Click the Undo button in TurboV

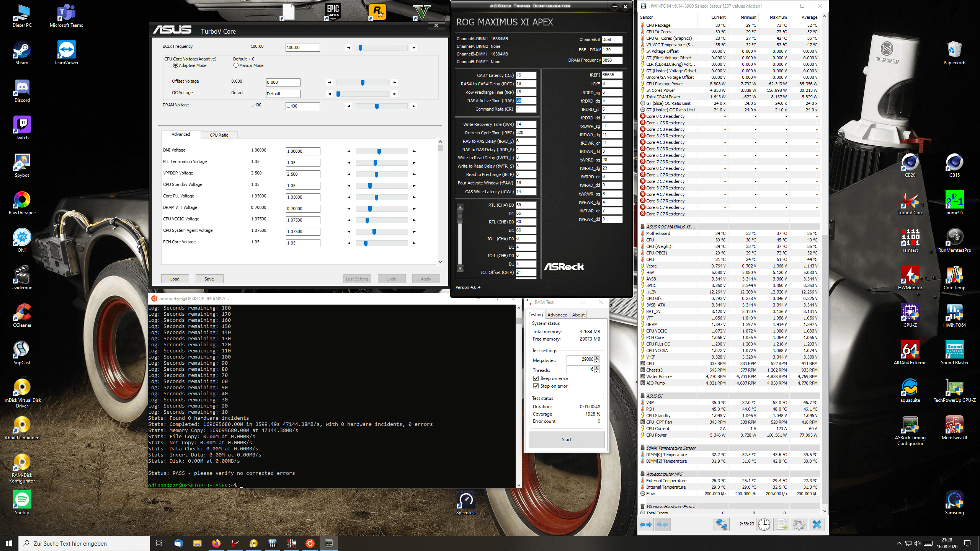(x=391, y=279)
